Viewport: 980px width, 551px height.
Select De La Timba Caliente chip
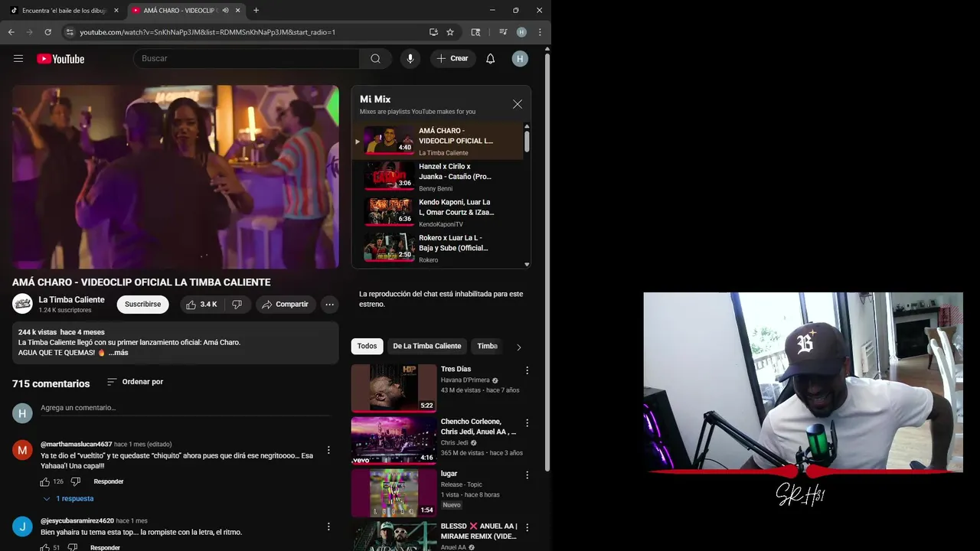click(x=427, y=346)
